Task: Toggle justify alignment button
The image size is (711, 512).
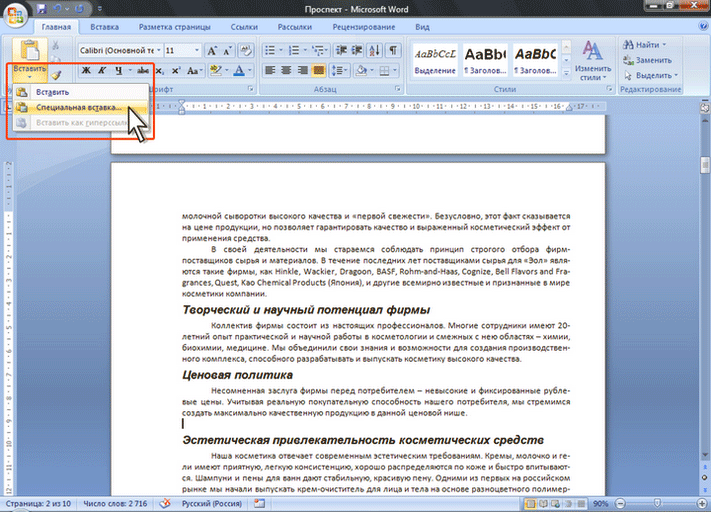Action: (319, 70)
